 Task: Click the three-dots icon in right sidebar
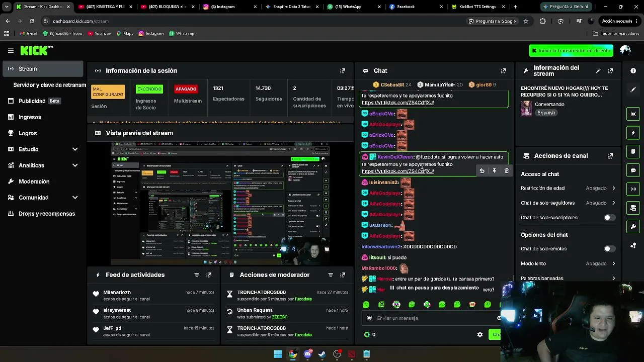point(633,245)
